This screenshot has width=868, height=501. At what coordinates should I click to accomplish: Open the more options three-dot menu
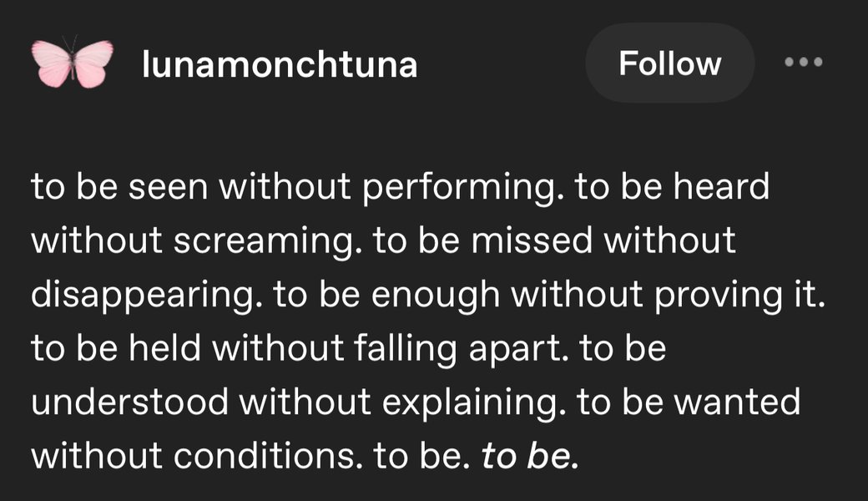click(x=803, y=62)
